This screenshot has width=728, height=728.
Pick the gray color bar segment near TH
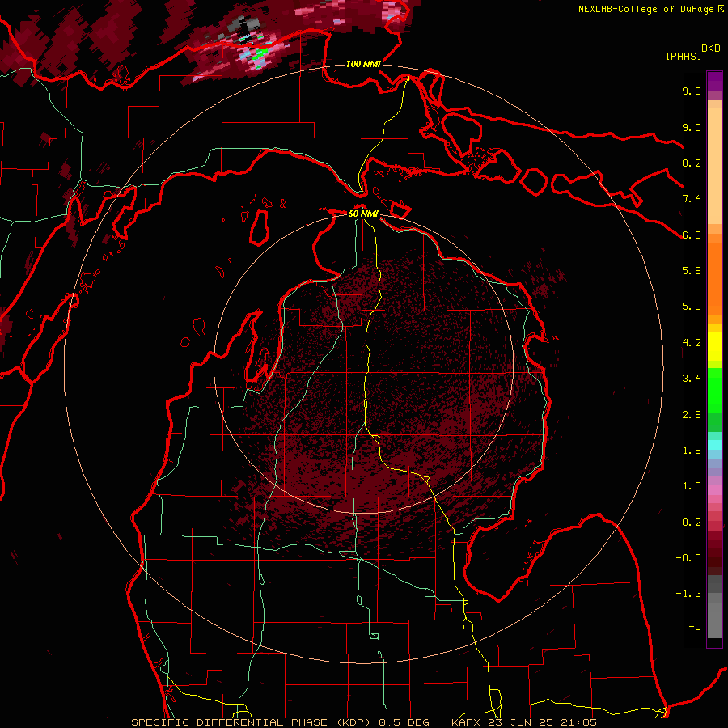coord(714,622)
